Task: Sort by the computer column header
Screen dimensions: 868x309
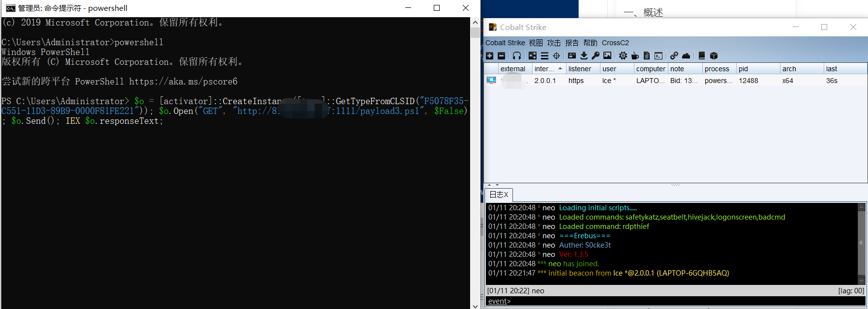Action: (651, 69)
